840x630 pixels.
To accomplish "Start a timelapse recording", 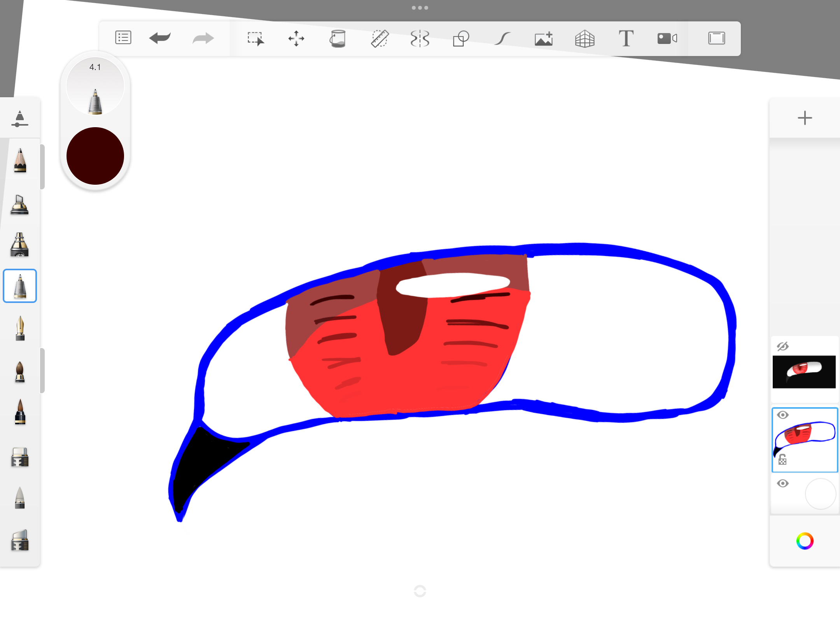I will (667, 38).
